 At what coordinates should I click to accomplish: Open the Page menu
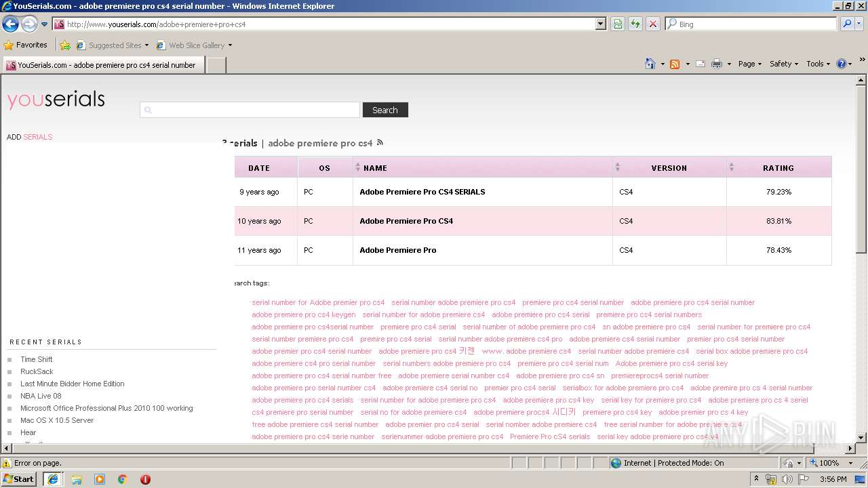pos(749,64)
